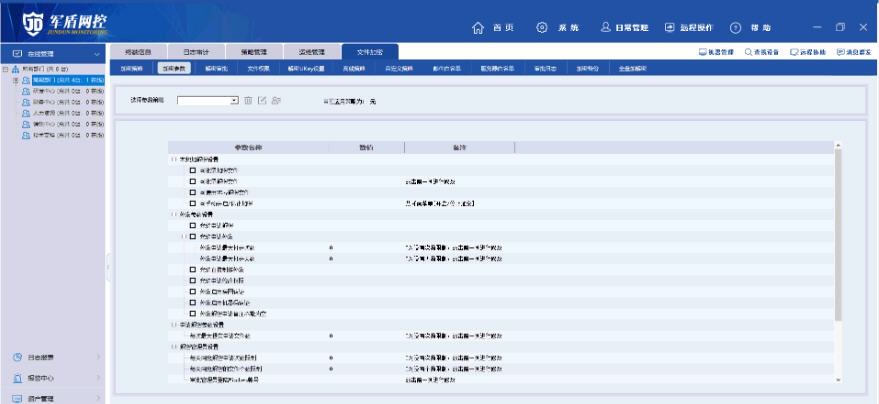Click the 帮助 question mark icon
The height and width of the screenshot is (404, 879).
click(735, 27)
